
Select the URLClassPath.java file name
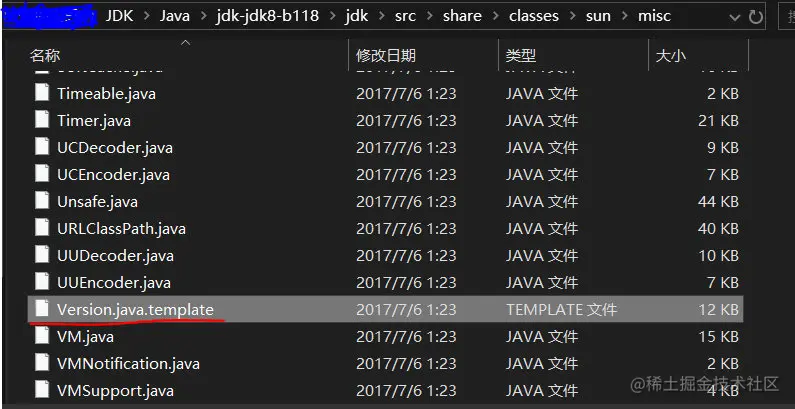tap(122, 229)
